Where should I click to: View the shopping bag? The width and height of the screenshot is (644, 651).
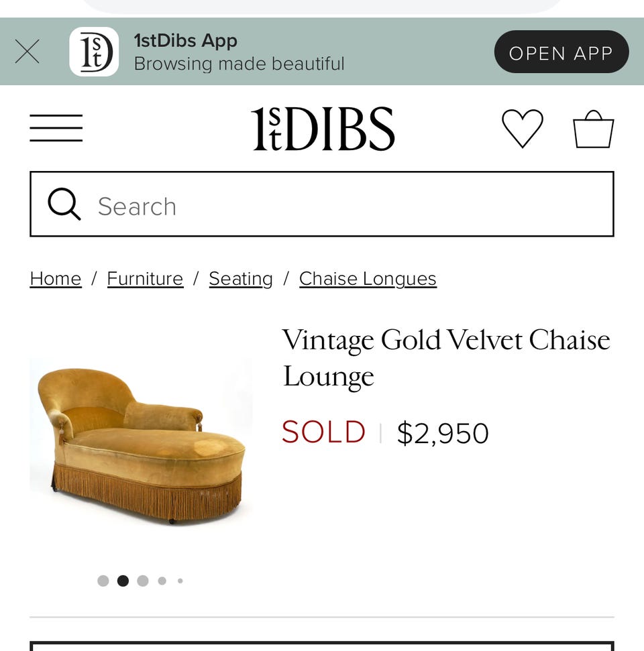point(593,129)
